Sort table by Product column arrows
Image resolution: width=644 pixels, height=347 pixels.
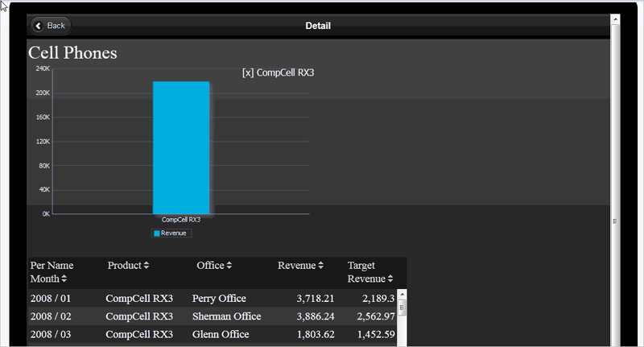147,265
